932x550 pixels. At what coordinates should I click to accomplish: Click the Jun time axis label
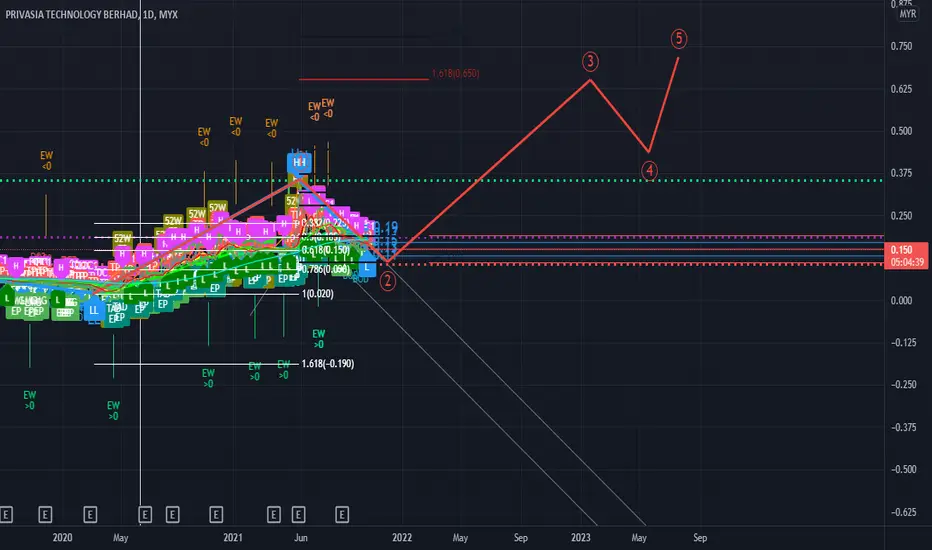301,538
